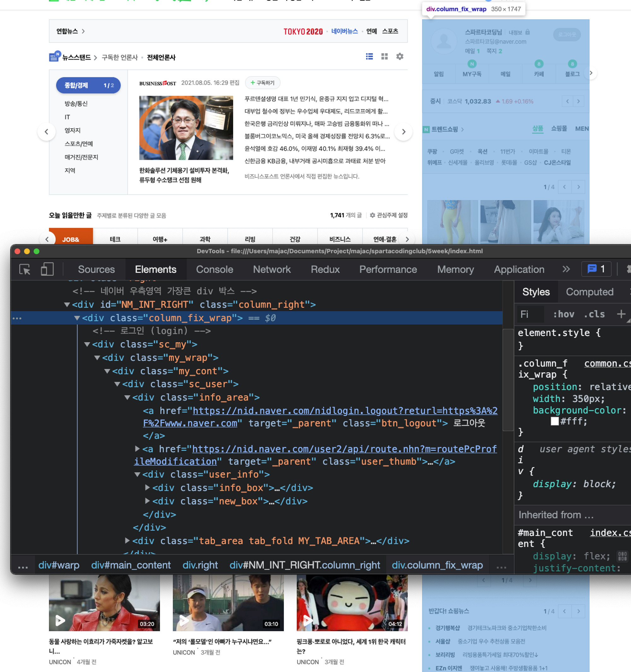
Task: Switch newsstand to grid view icon
Action: (x=384, y=56)
